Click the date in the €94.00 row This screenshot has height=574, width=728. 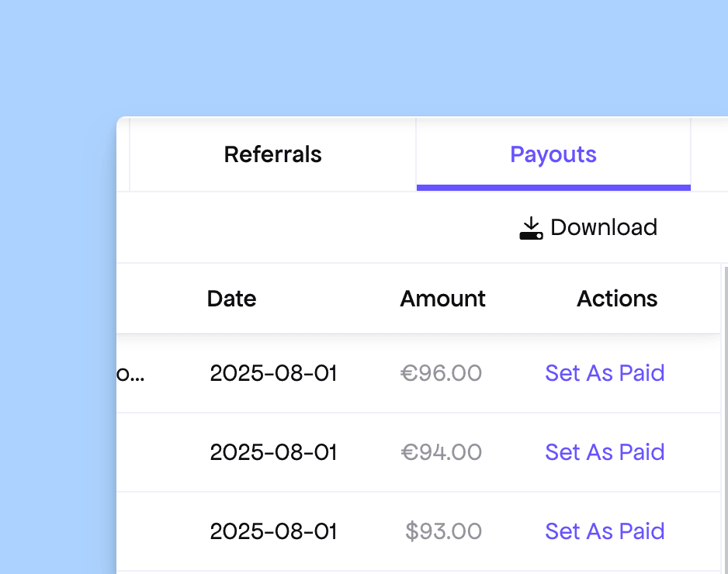(273, 452)
